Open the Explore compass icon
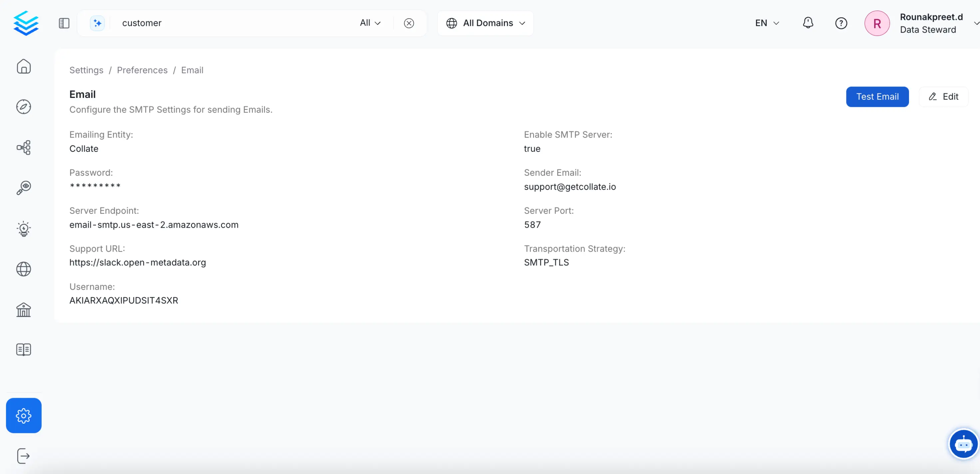The width and height of the screenshot is (980, 474). pos(24,107)
